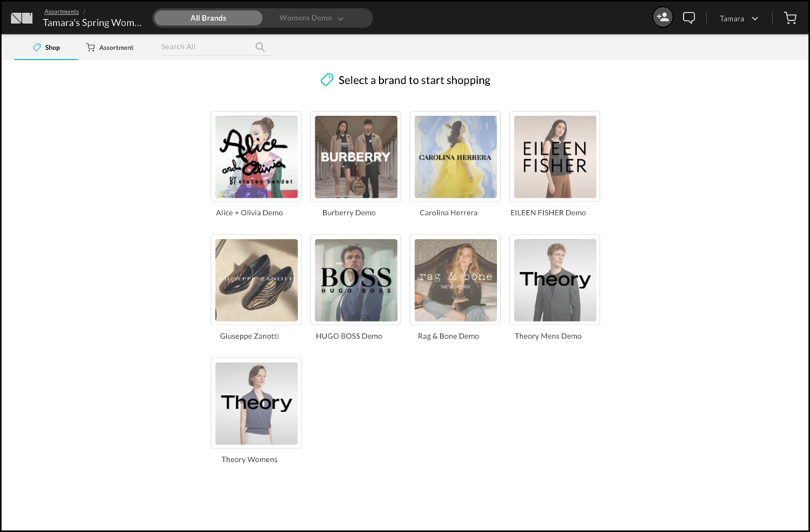Switch to the Assortment tab
This screenshot has width=810, height=532.
tap(109, 48)
